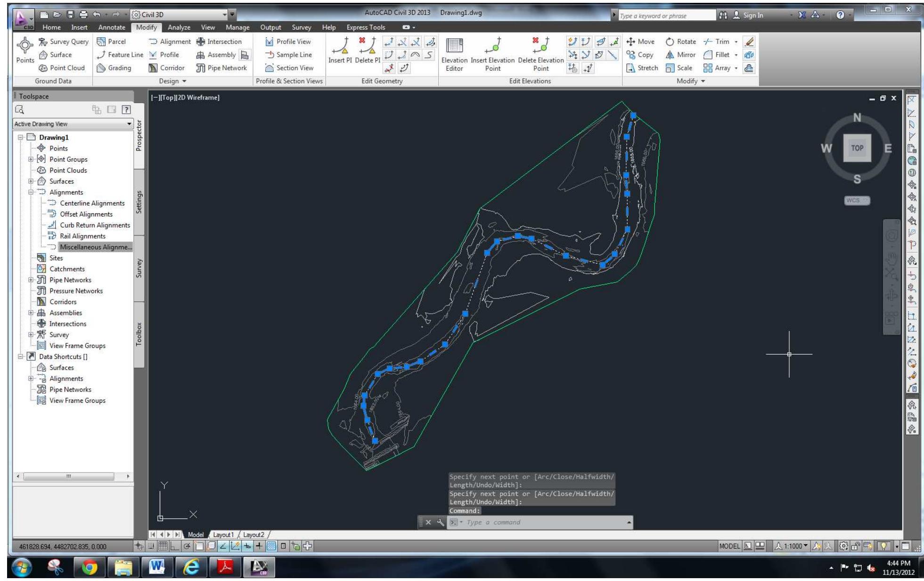Toggle Ortho Mode in the status bar
The image size is (924, 581).
[176, 547]
